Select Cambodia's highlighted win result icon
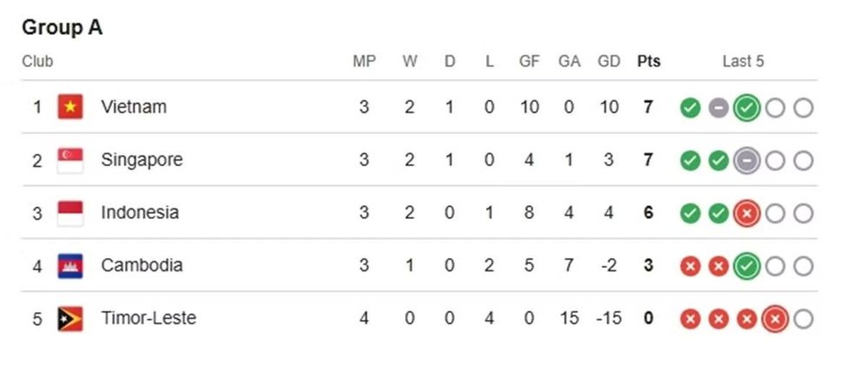The height and width of the screenshot is (372, 868). point(746,267)
